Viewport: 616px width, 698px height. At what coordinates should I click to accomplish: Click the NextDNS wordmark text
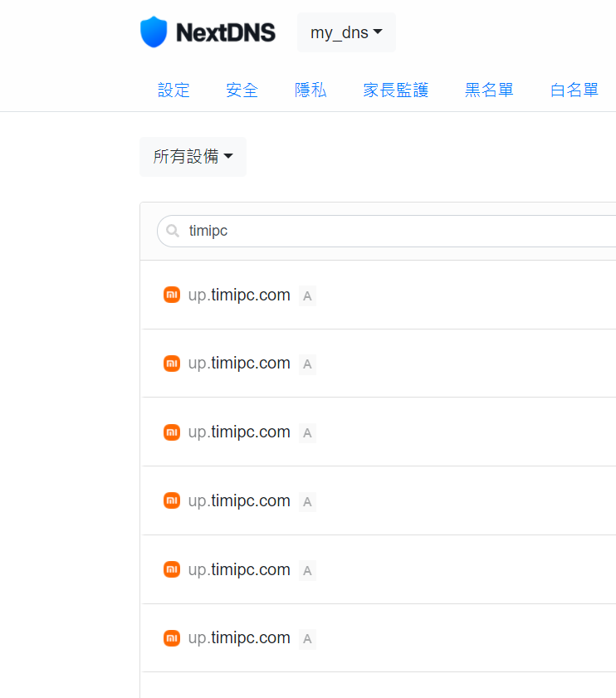[x=226, y=32]
